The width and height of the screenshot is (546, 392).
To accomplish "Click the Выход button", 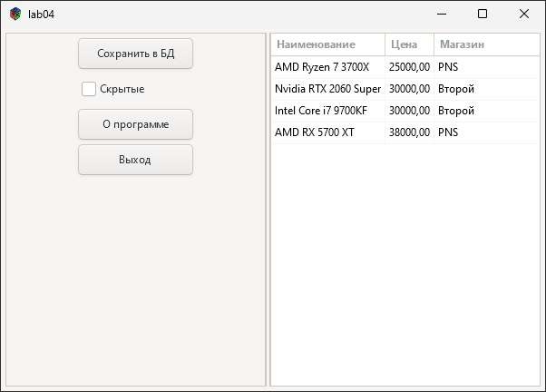I will (135, 160).
